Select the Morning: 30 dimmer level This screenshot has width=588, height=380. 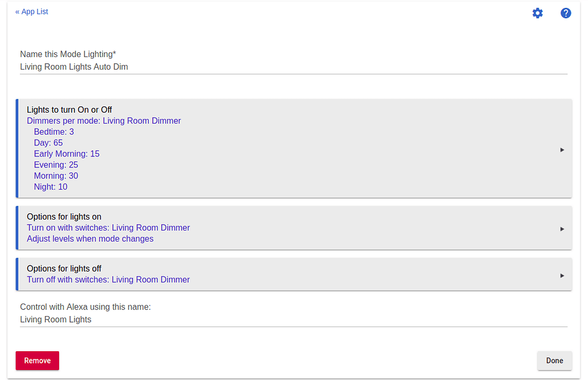[56, 175]
